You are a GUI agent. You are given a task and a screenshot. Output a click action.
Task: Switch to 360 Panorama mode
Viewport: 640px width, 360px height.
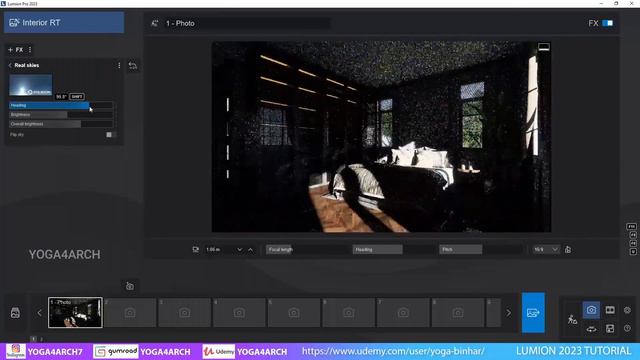pos(591,329)
